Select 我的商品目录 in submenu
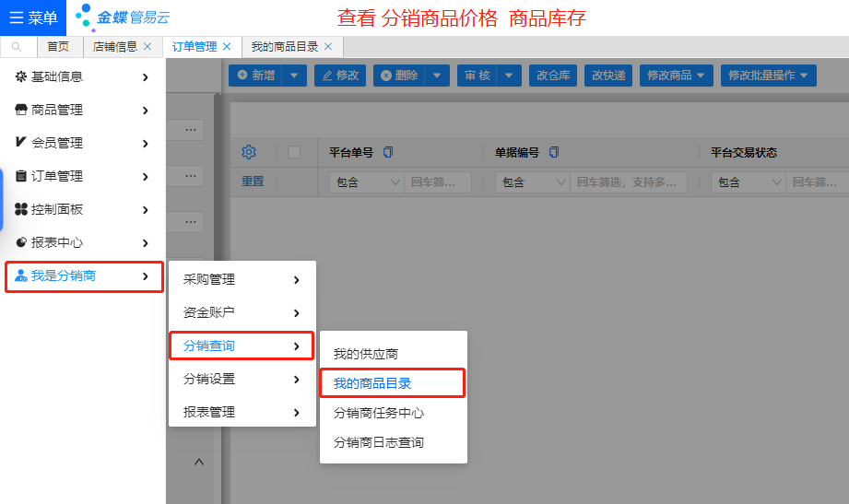 tap(392, 382)
